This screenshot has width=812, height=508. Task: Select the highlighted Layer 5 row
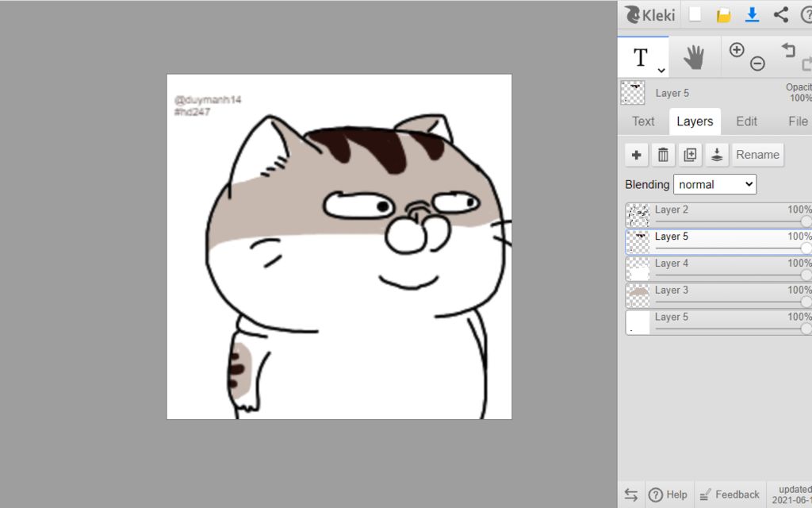pos(718,243)
